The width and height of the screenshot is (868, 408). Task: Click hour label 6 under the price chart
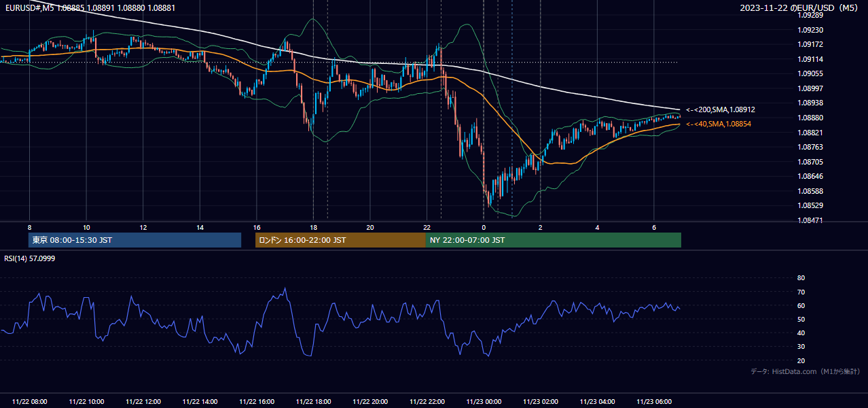[x=654, y=227]
